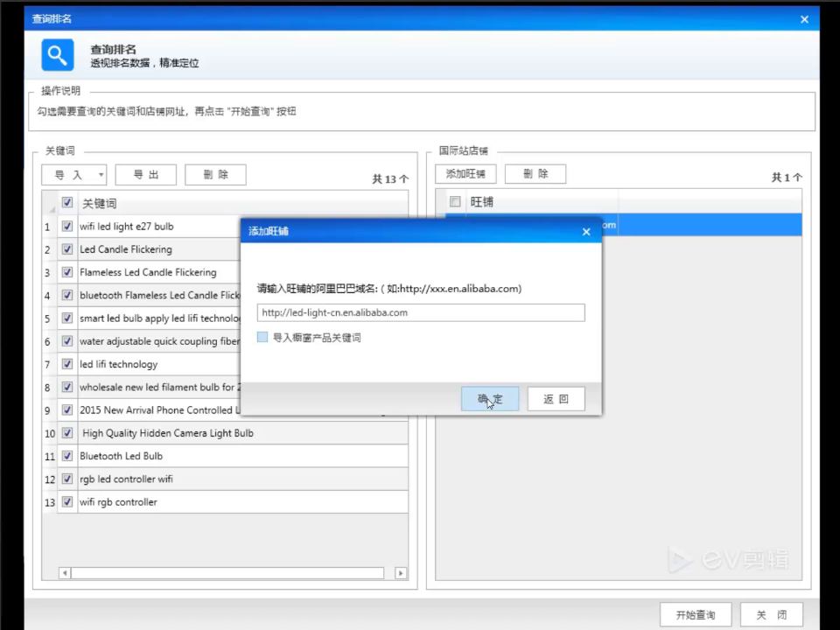Click the 确定 button in the dialog
Viewport: 840px width, 630px height.
pyautogui.click(x=490, y=399)
